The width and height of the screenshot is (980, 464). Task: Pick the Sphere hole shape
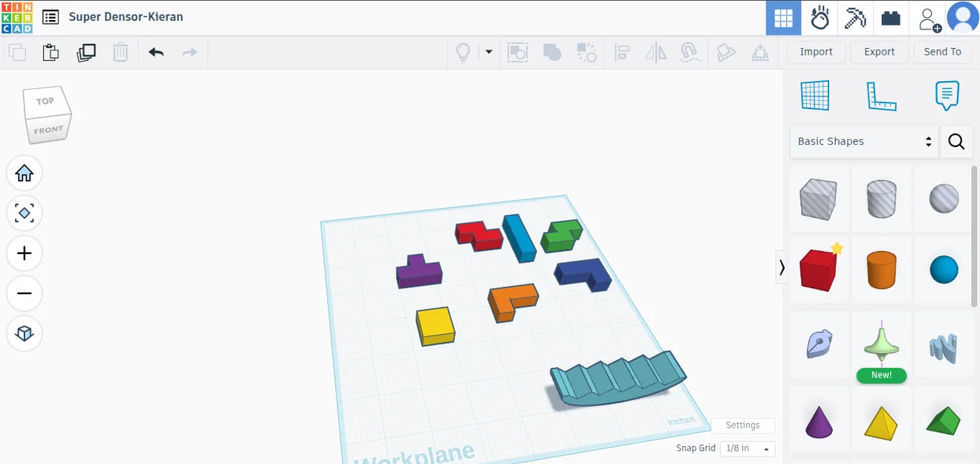[944, 199]
